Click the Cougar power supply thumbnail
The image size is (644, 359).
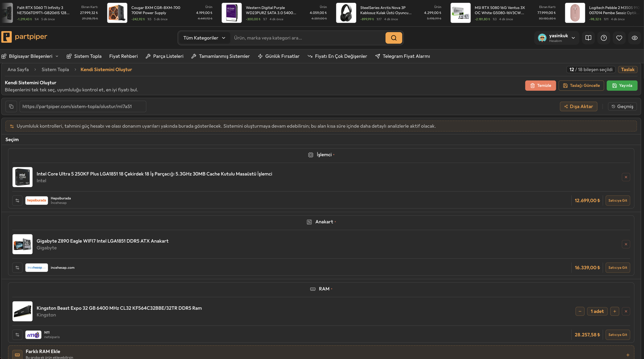point(117,13)
